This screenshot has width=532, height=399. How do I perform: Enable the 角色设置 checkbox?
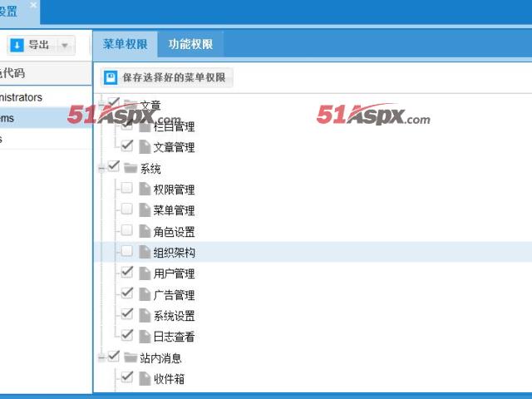(x=127, y=229)
